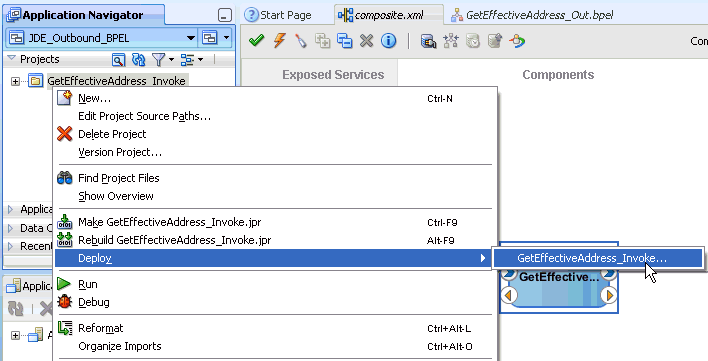Select Rebuild GetEffectiveAddress_Invoke.jpr menu item
Screen dimensions: 708x361
[x=275, y=240]
